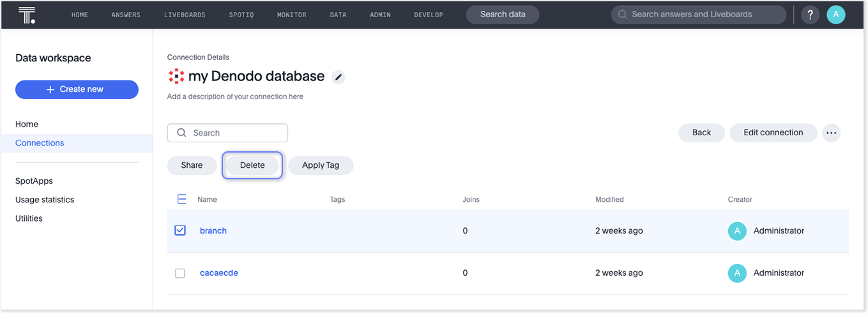Click the Edit connection button
This screenshot has width=868, height=316.
tap(773, 133)
